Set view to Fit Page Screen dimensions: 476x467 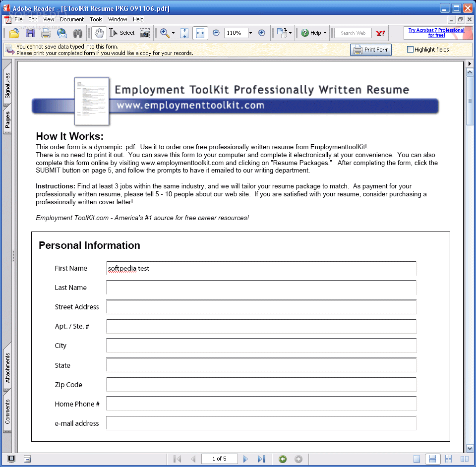click(x=184, y=33)
